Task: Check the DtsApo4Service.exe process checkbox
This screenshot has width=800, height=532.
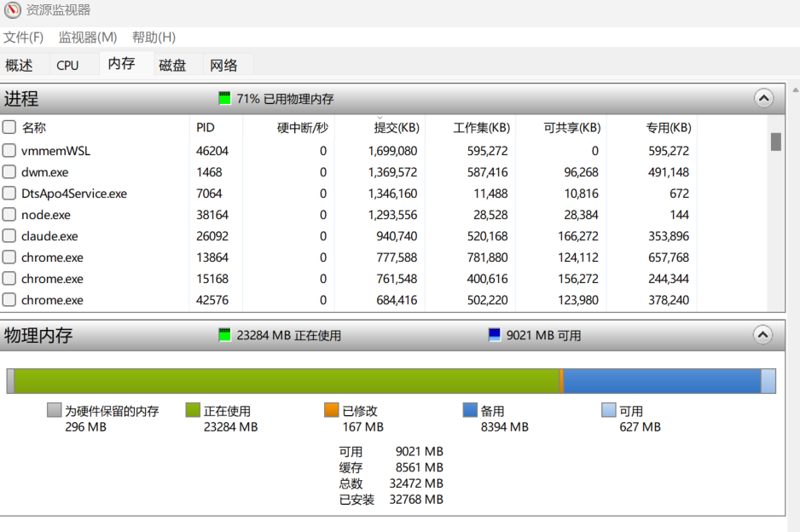Action: (9, 194)
